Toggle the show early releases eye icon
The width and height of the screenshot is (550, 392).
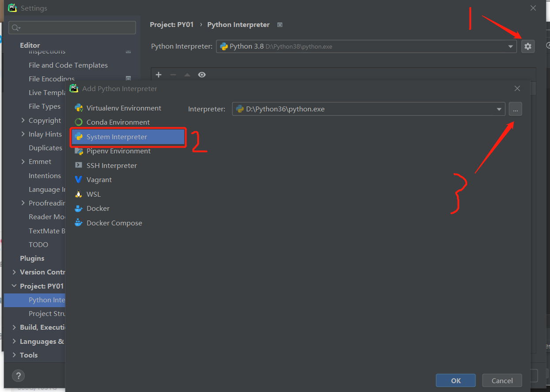click(x=202, y=75)
